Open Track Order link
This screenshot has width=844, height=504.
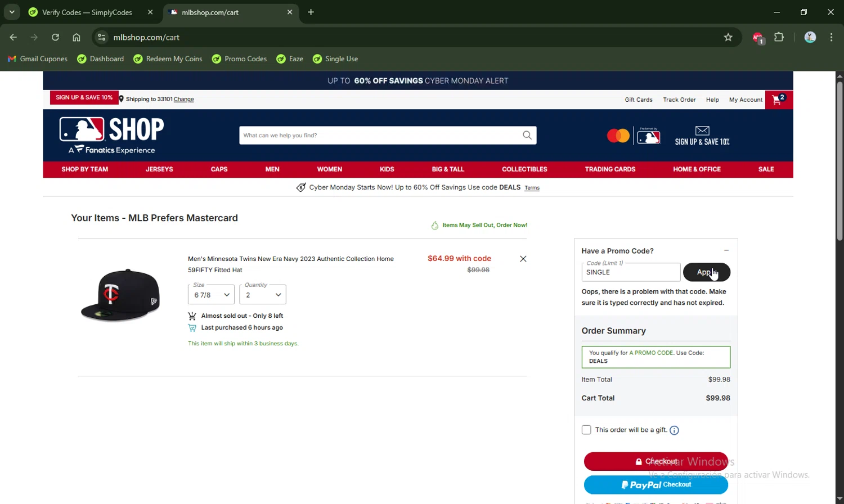(x=679, y=100)
